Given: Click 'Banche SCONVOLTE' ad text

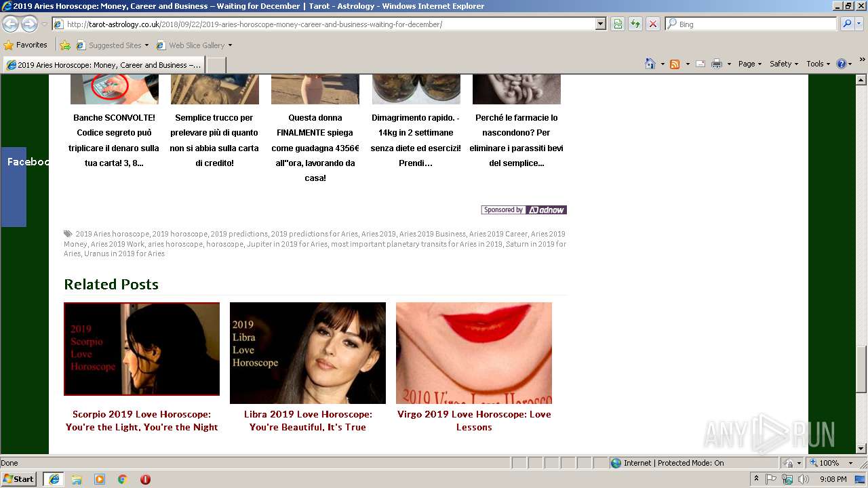Looking at the screenshot, I should click(x=114, y=140).
